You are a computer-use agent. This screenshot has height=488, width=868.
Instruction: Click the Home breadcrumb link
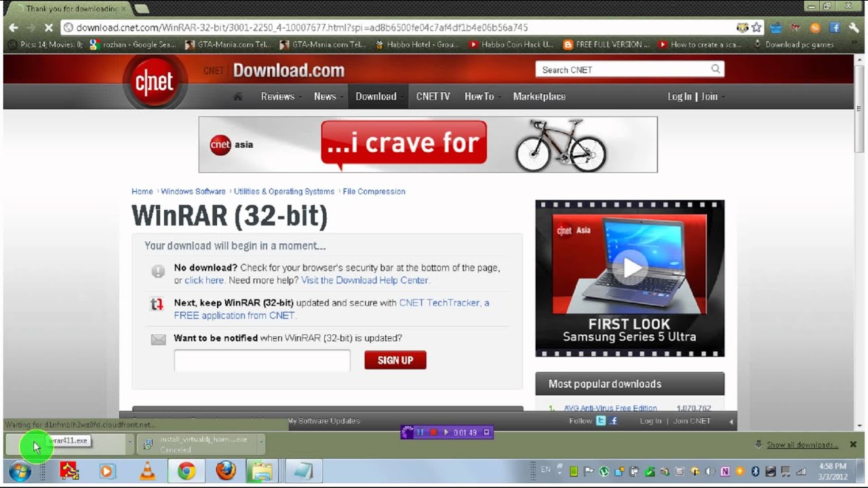coord(142,191)
